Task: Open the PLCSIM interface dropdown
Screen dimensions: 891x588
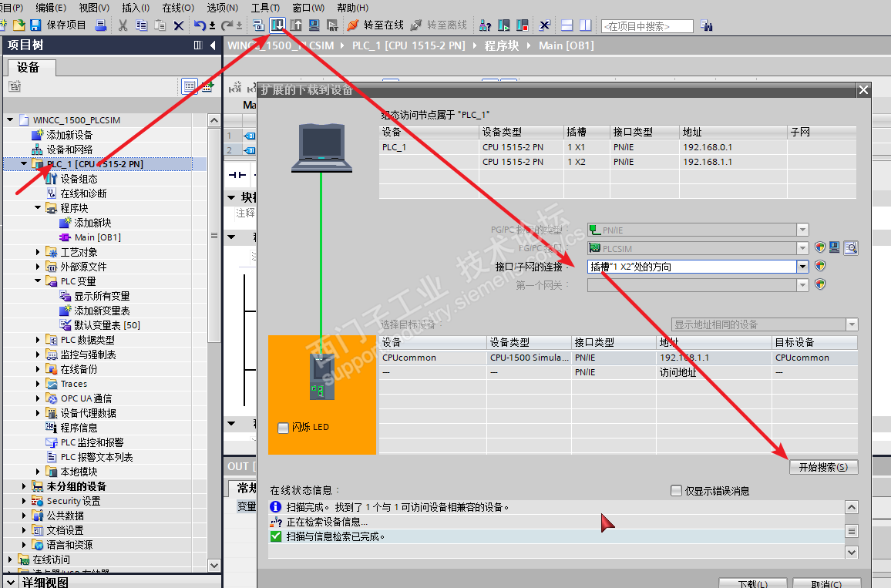Action: pyautogui.click(x=802, y=247)
